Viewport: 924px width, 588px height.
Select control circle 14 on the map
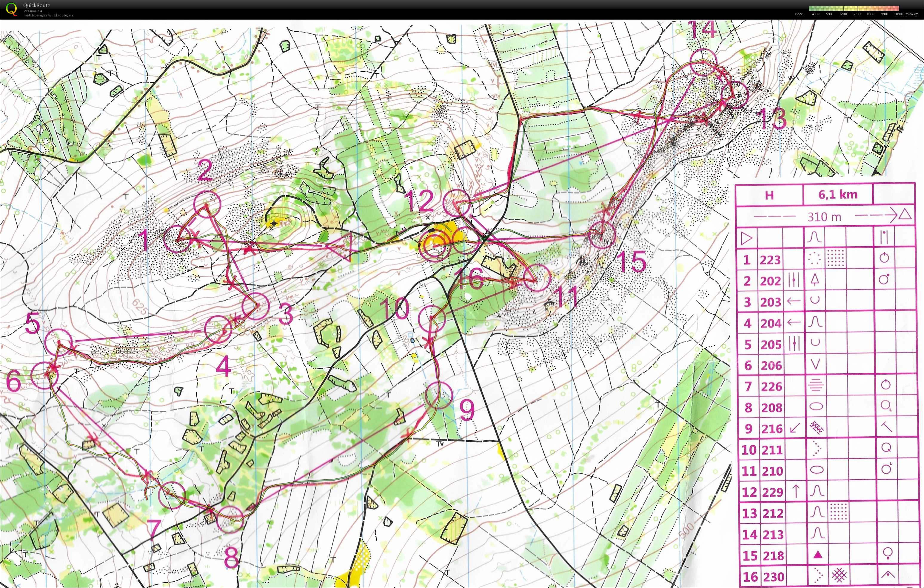point(703,62)
